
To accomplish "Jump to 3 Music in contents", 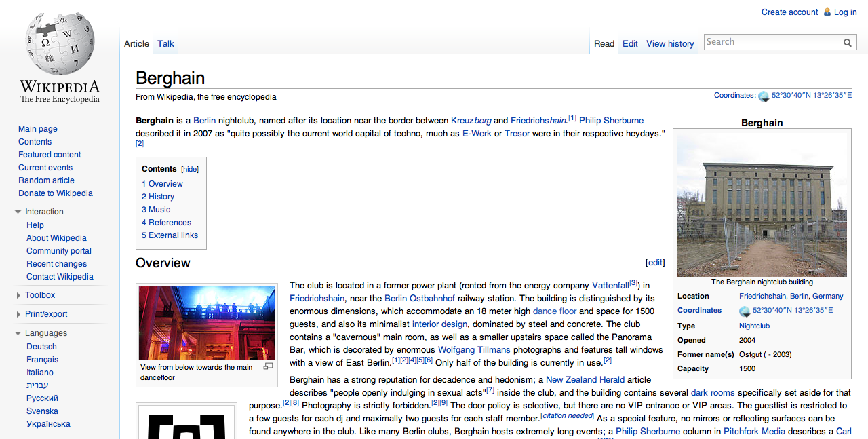I will pos(156,210).
